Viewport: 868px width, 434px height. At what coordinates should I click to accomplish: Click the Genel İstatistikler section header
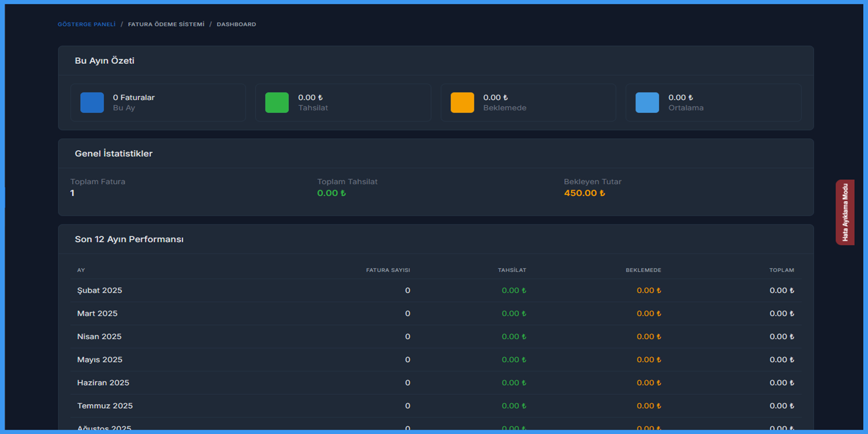[113, 153]
